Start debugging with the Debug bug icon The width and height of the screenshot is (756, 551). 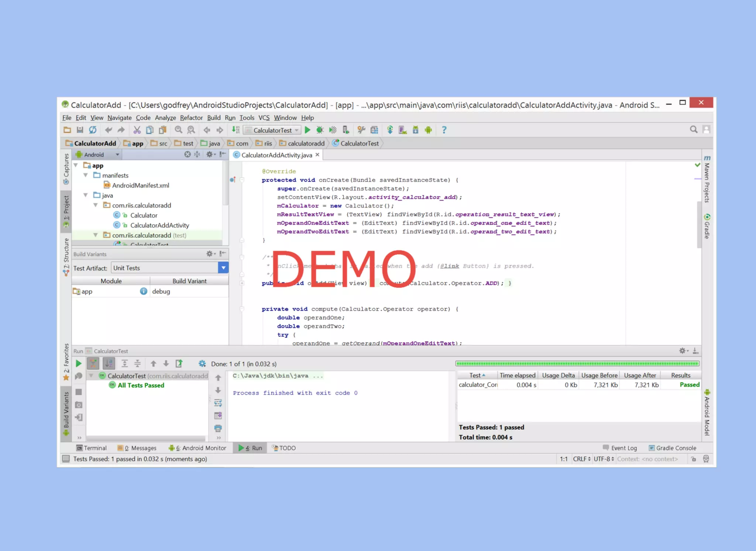tap(320, 130)
